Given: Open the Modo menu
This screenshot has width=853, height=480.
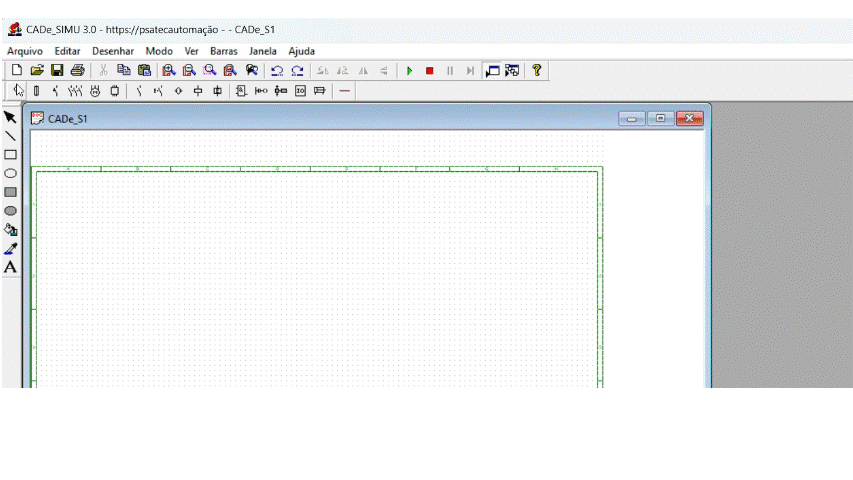Looking at the screenshot, I should click(x=159, y=51).
